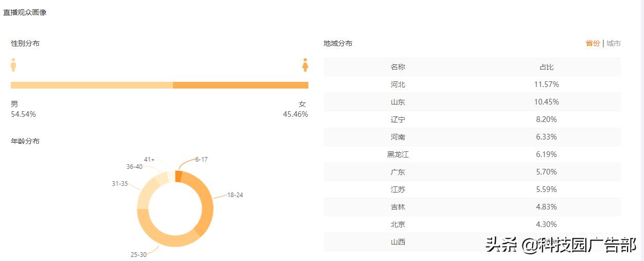Click the 6-17 age label
Image resolution: width=644 pixels, height=261 pixels.
[x=201, y=160]
